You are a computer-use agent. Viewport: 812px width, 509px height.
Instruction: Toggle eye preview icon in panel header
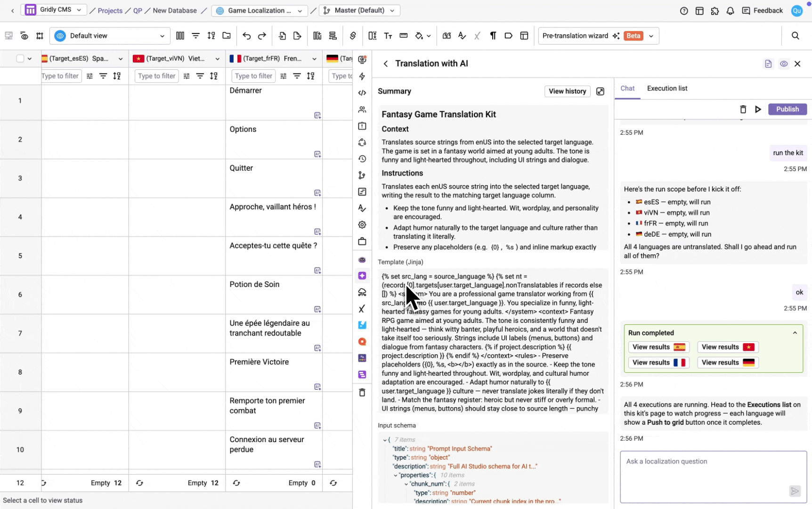[x=783, y=64]
